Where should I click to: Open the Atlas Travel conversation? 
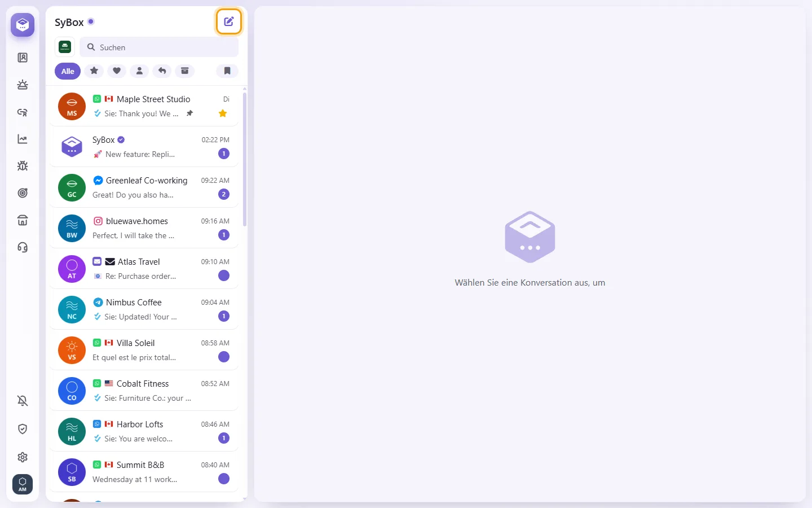(144, 269)
